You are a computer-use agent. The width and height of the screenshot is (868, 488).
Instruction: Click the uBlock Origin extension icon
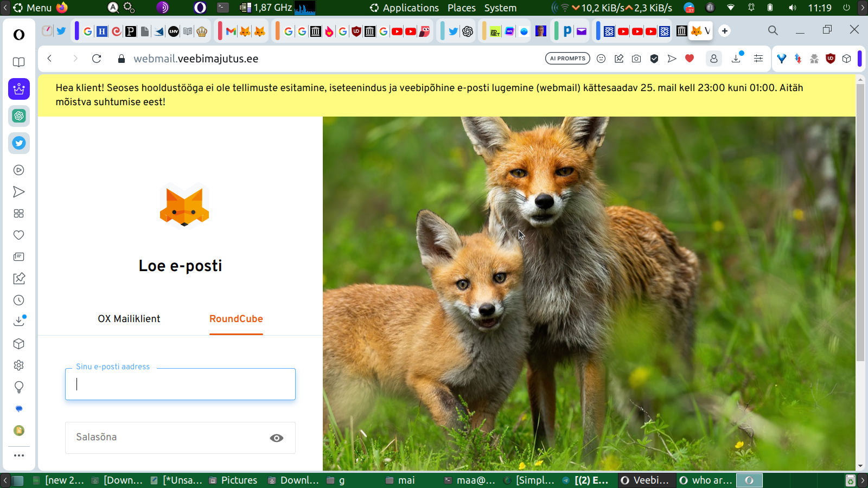point(831,59)
